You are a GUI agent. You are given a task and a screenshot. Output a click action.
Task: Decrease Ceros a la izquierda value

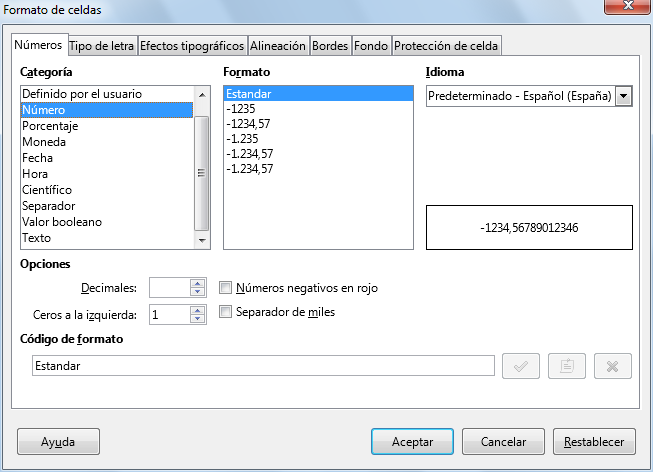click(x=197, y=319)
